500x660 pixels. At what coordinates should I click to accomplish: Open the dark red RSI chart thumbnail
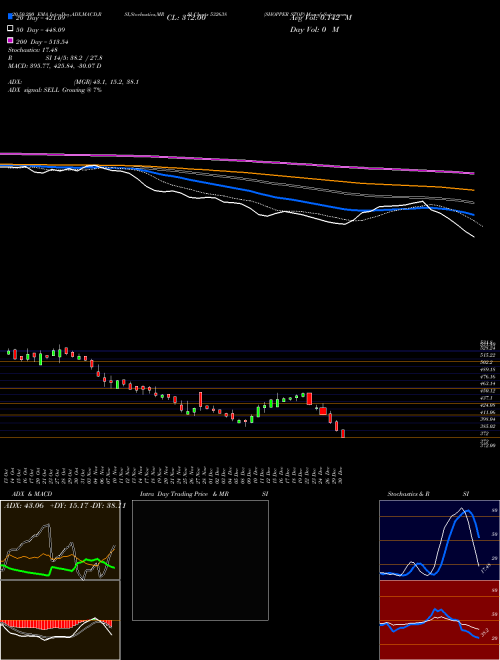[439, 620]
